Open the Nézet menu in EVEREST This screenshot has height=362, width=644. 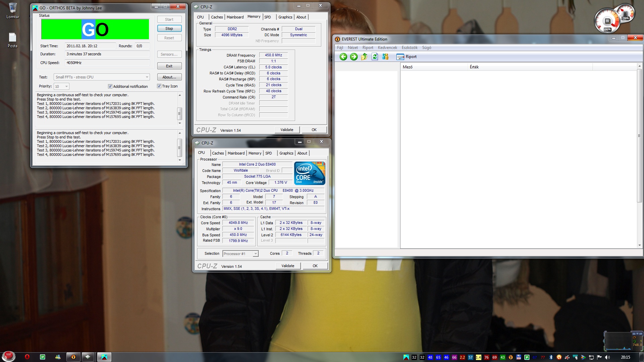tap(353, 48)
